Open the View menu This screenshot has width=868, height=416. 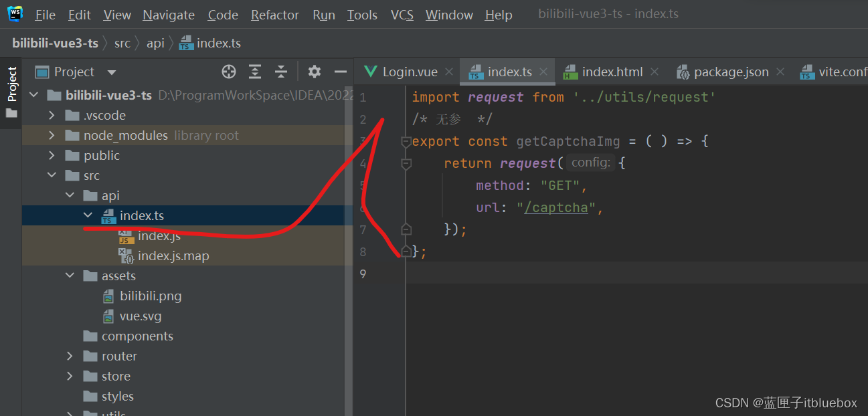(117, 15)
